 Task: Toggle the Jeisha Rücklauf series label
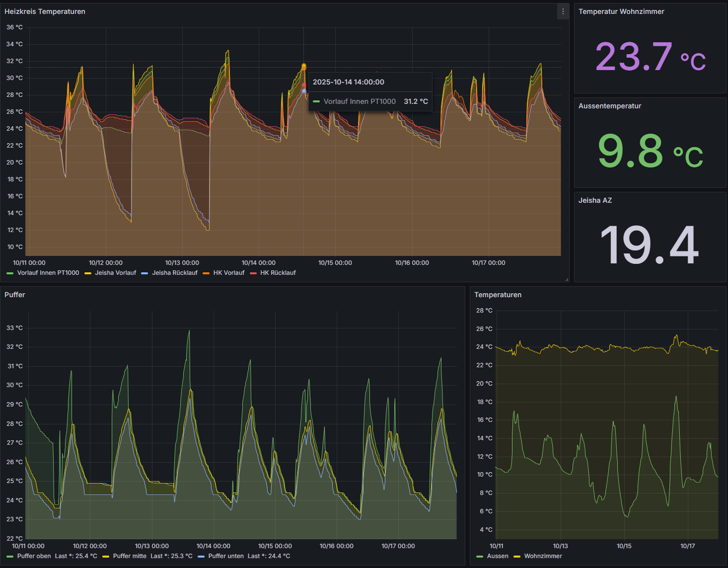click(x=174, y=273)
